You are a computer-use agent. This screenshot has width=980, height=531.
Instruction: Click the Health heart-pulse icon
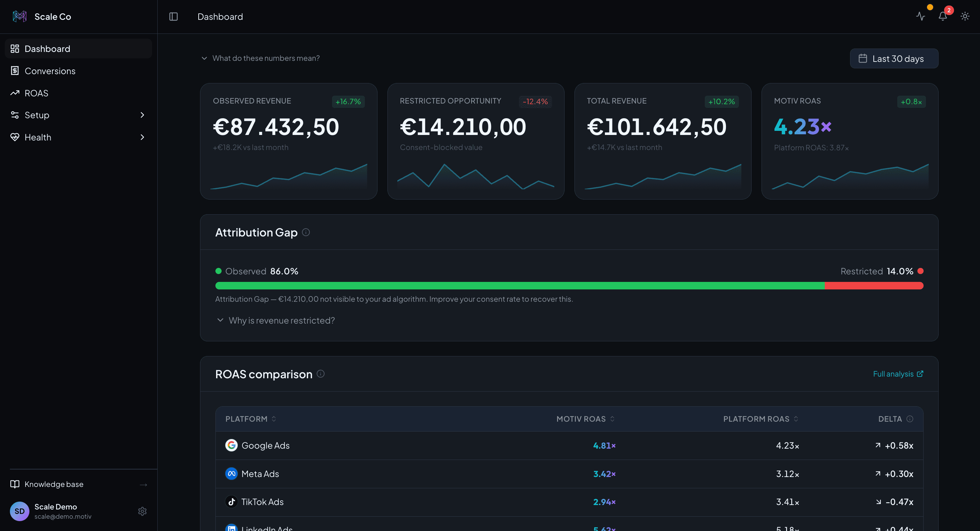point(15,137)
